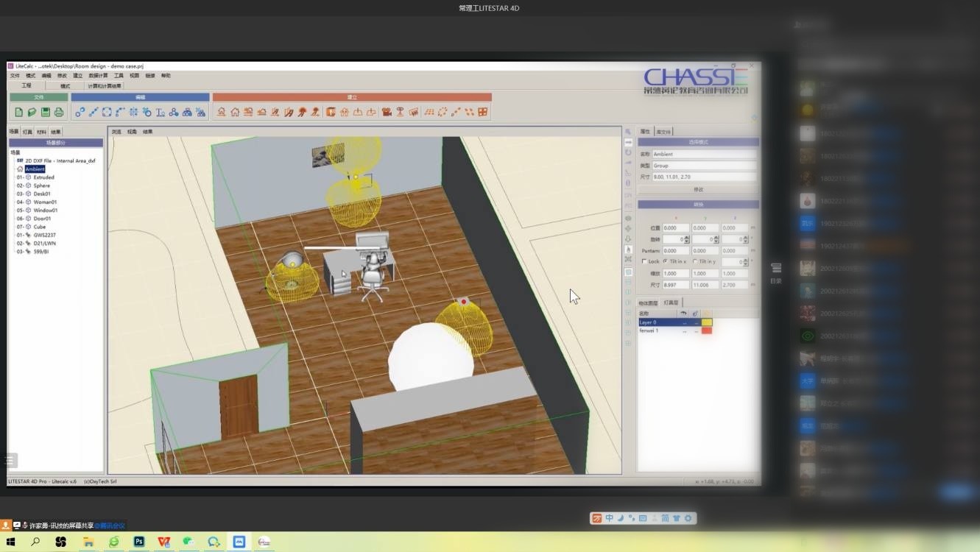Click the New project file icon
Screen dimensions: 980x552
pyautogui.click(x=18, y=112)
